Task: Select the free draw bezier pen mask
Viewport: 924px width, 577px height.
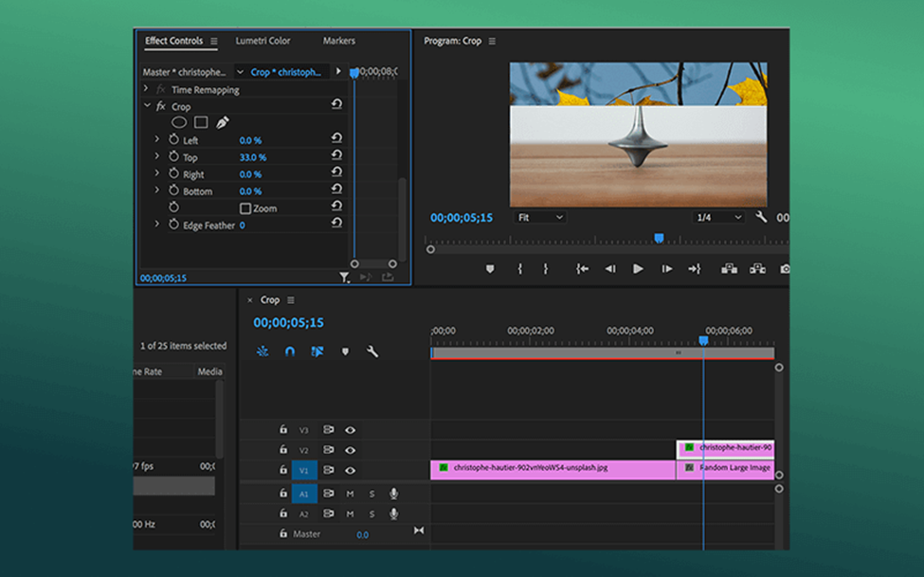Action: [222, 122]
